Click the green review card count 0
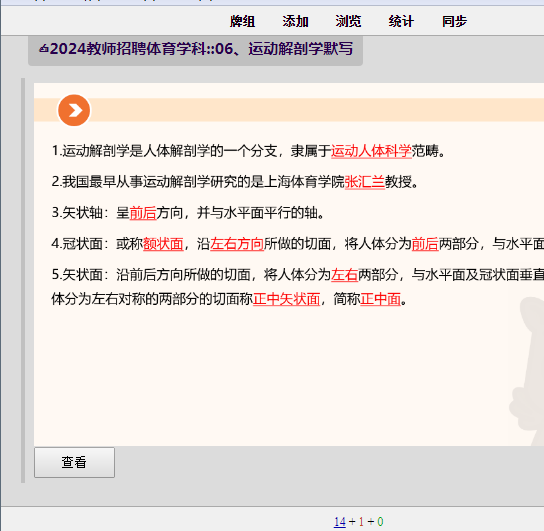This screenshot has height=531, width=544. click(380, 522)
